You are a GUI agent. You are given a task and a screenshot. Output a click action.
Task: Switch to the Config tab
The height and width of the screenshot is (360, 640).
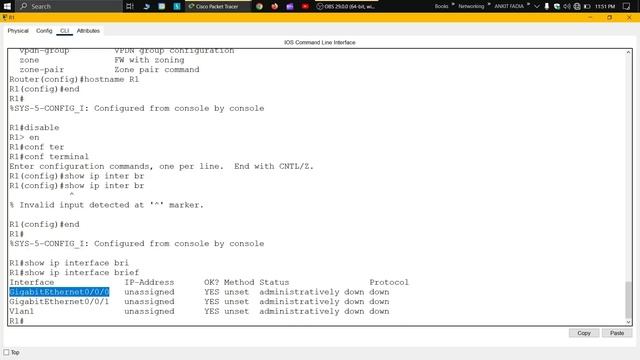[44, 31]
